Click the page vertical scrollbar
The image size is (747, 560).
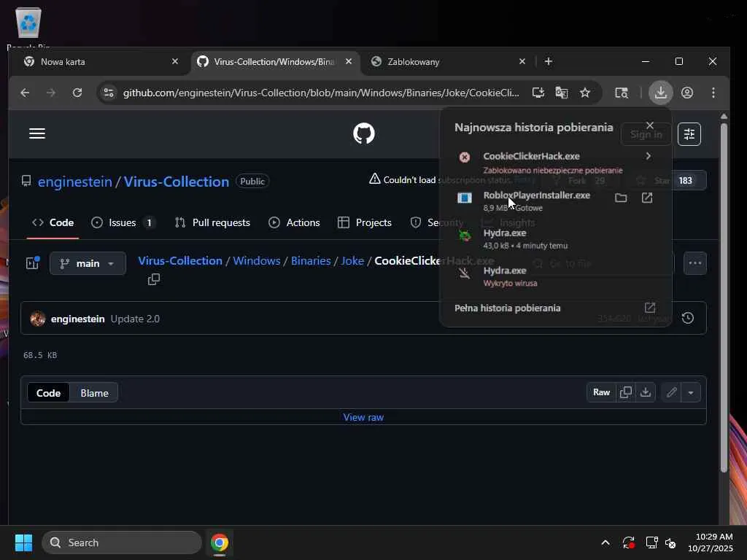724,297
